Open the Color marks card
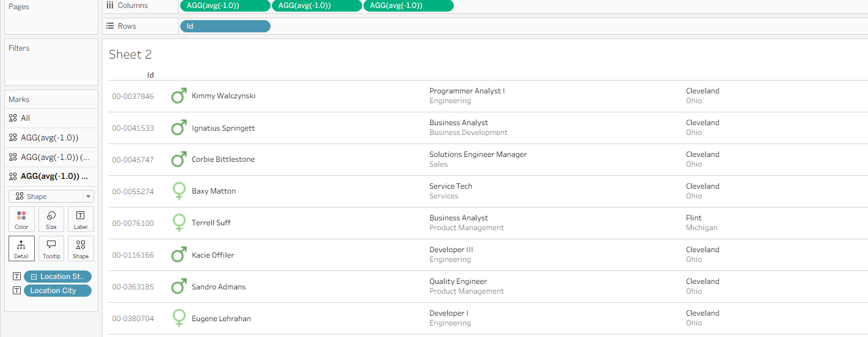 tap(21, 219)
